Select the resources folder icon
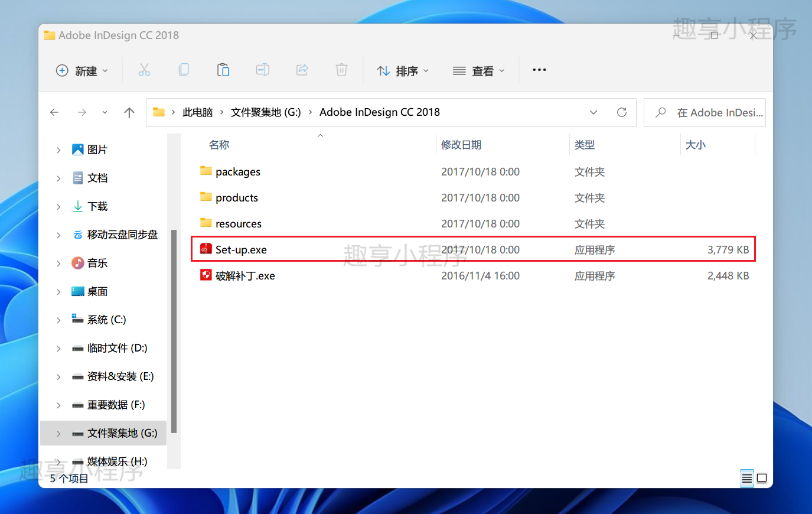812x514 pixels. pos(206,223)
